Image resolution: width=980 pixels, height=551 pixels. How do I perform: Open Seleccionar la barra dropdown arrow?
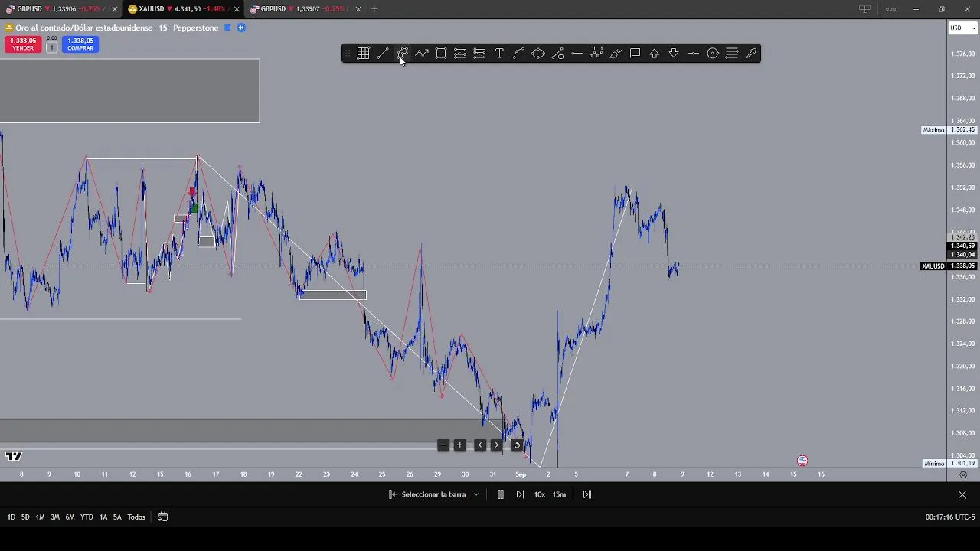pyautogui.click(x=475, y=494)
